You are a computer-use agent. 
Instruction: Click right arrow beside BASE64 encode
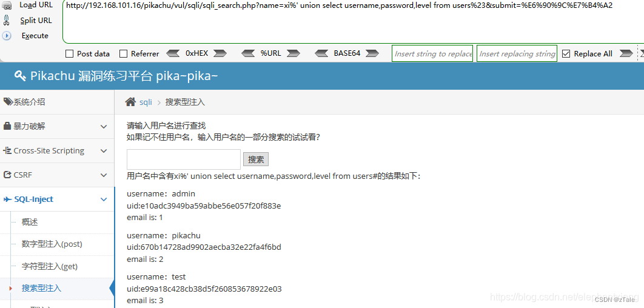coord(372,53)
